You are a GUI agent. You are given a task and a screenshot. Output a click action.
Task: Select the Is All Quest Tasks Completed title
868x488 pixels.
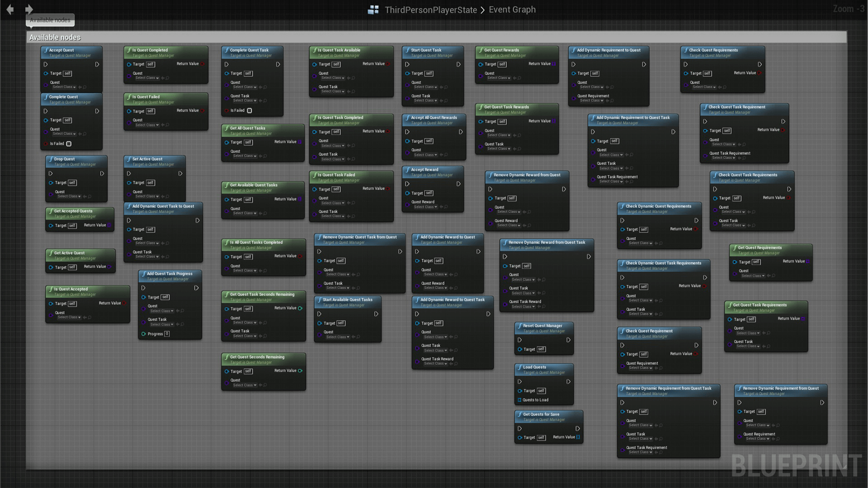256,242
